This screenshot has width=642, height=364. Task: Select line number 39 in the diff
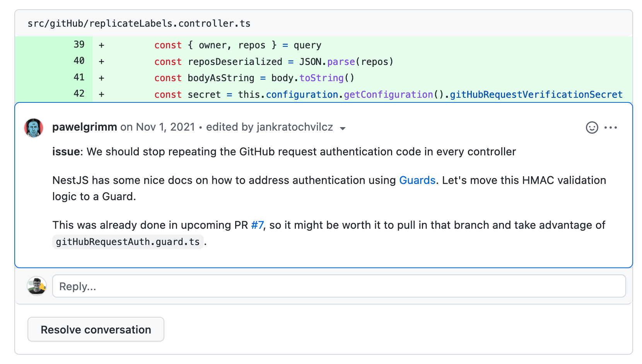coord(79,45)
